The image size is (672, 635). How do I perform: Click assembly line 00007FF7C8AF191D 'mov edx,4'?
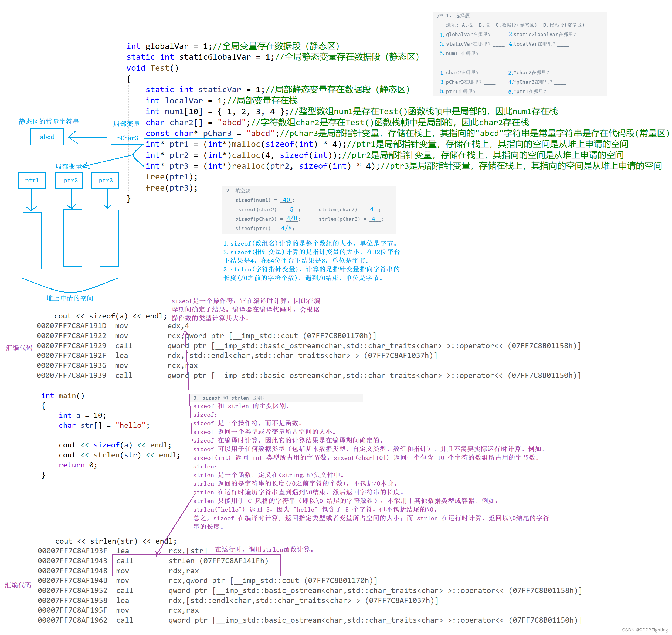(x=113, y=326)
